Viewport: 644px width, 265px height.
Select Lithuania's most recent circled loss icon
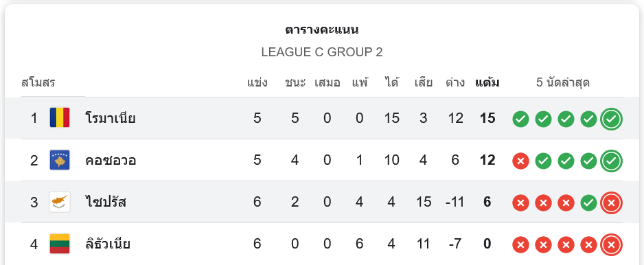click(x=611, y=245)
